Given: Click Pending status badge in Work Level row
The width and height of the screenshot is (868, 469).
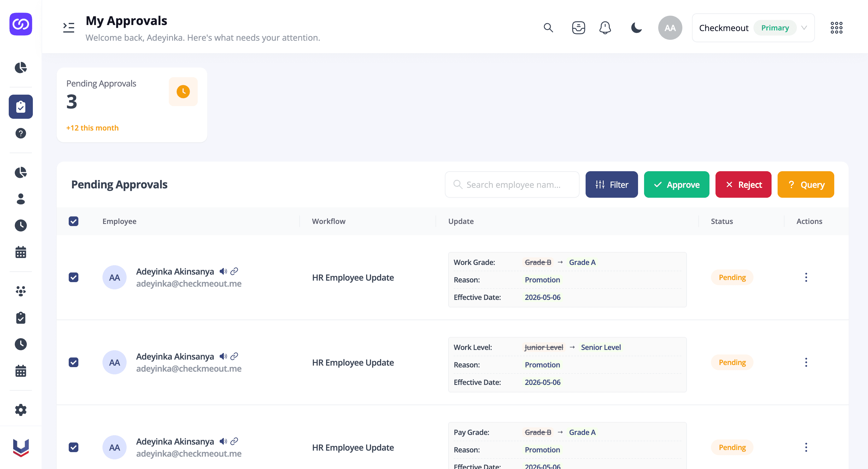Looking at the screenshot, I should pyautogui.click(x=732, y=362).
